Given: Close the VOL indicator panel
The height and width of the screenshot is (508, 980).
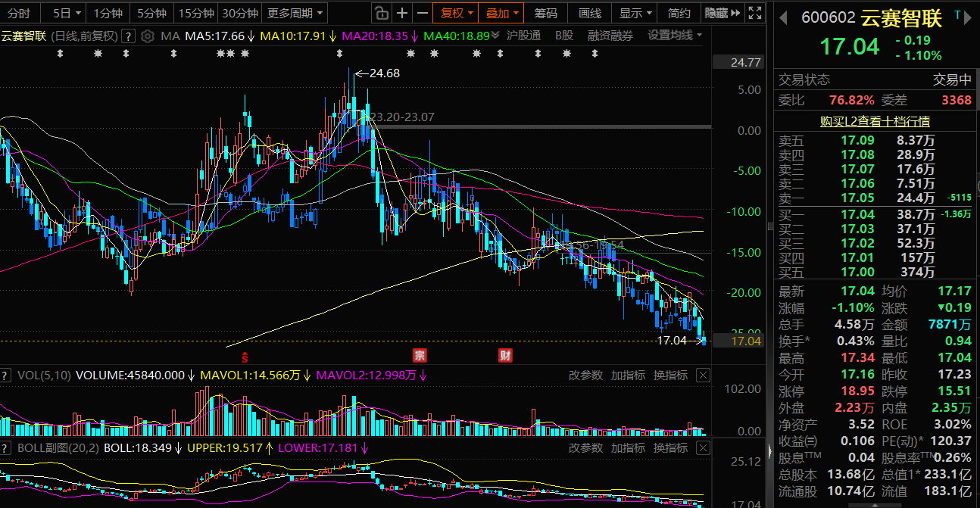Looking at the screenshot, I should (x=703, y=375).
